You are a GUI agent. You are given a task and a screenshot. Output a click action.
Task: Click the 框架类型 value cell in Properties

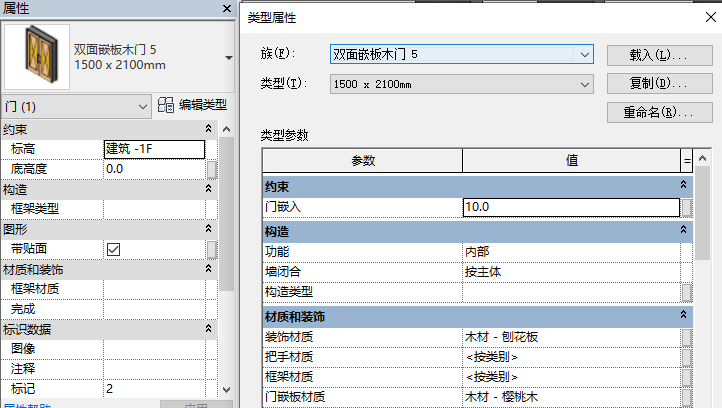click(154, 209)
